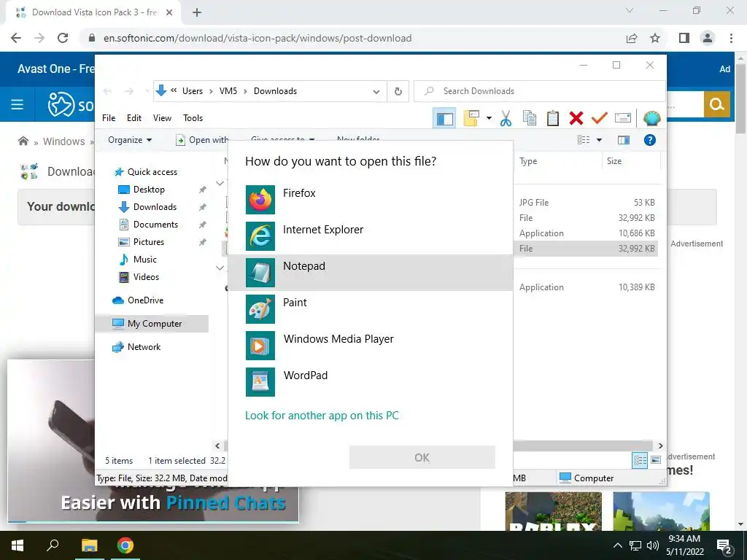Sort files by the Size column
The width and height of the screenshot is (747, 560).
point(631,161)
